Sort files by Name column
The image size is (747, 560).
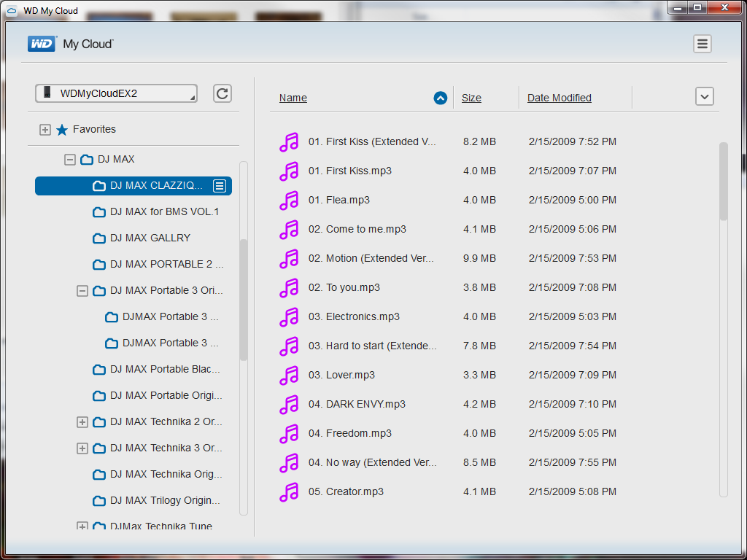coord(293,98)
